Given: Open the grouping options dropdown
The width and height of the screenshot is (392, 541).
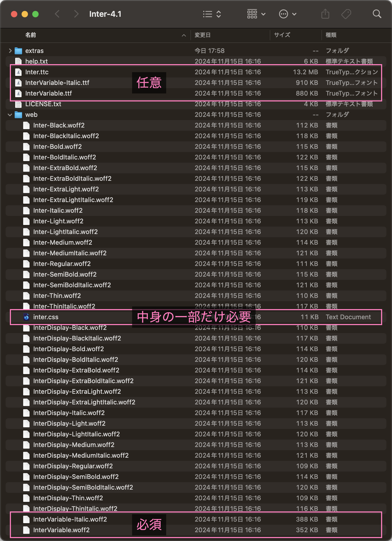Looking at the screenshot, I should pos(256,14).
